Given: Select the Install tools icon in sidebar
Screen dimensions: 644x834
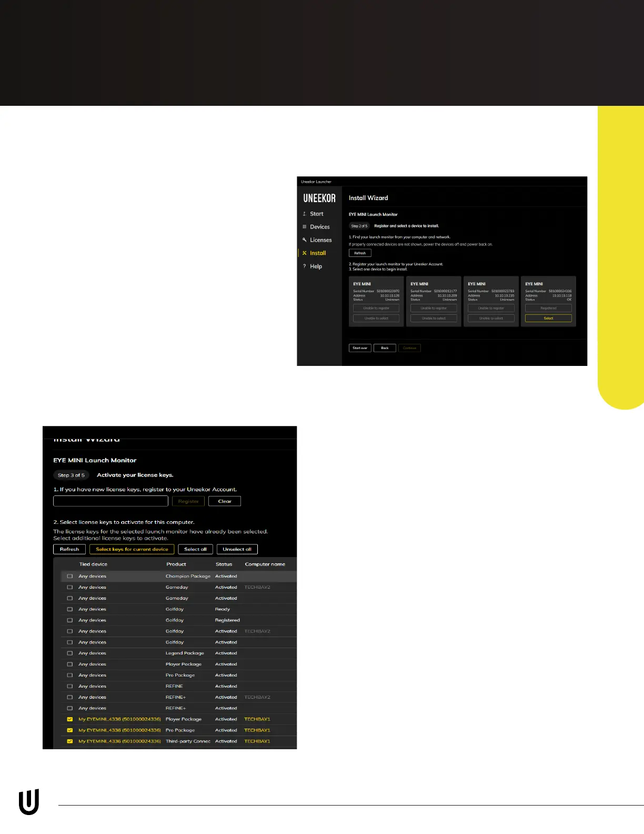Looking at the screenshot, I should (304, 253).
